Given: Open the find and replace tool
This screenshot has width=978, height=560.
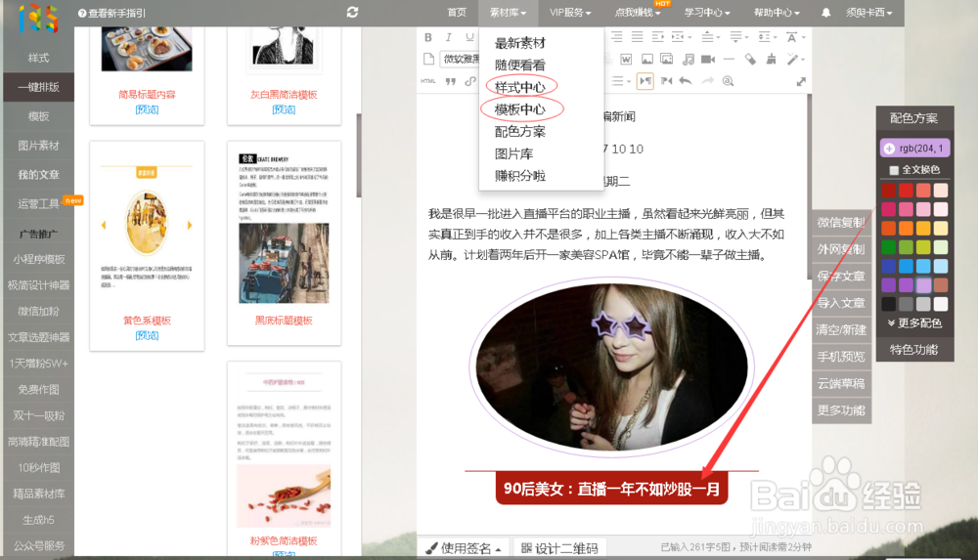Looking at the screenshot, I should pyautogui.click(x=728, y=81).
